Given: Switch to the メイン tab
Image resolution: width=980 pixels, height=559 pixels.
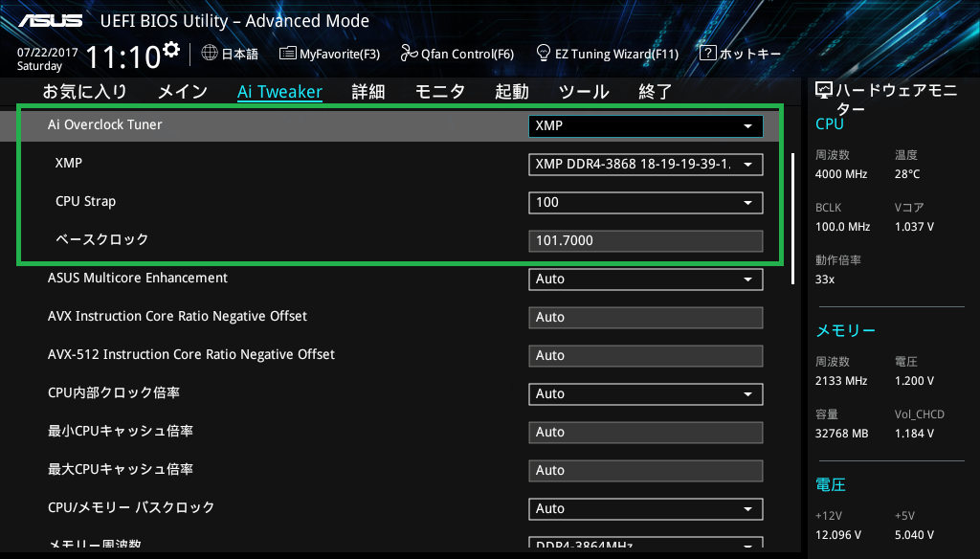Looking at the screenshot, I should [x=183, y=92].
